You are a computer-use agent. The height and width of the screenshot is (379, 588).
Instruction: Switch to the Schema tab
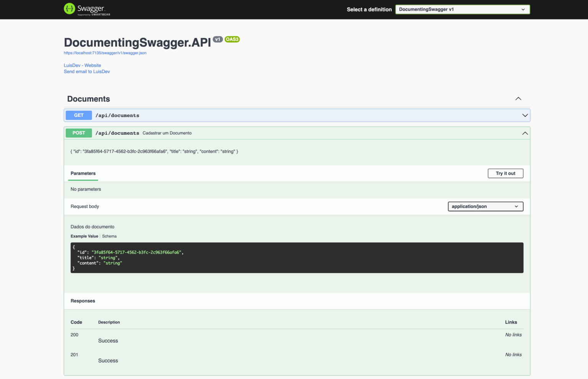click(x=109, y=236)
